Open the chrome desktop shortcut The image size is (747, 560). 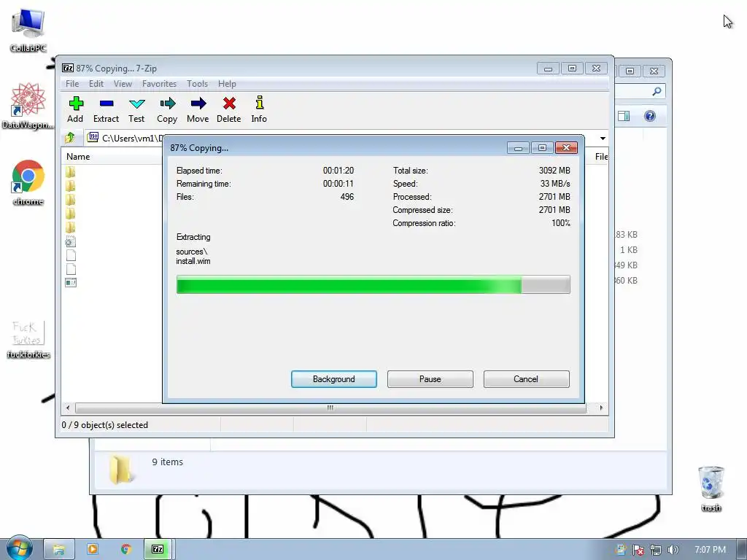28,182
